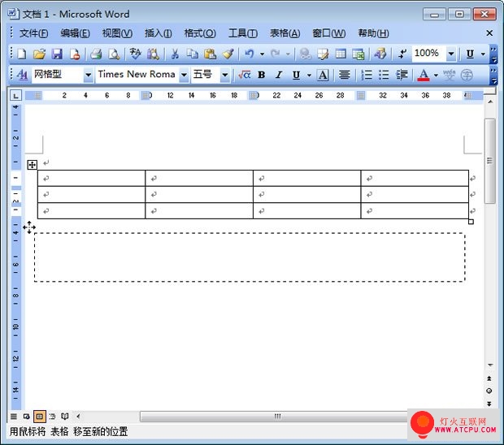Switch to Outline view

[52, 417]
